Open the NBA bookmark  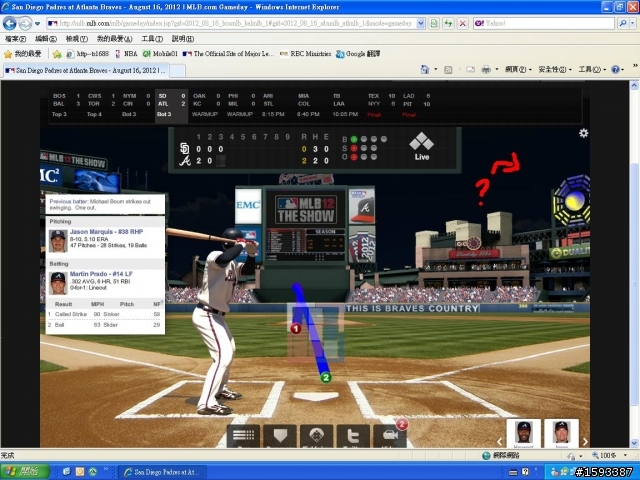126,54
